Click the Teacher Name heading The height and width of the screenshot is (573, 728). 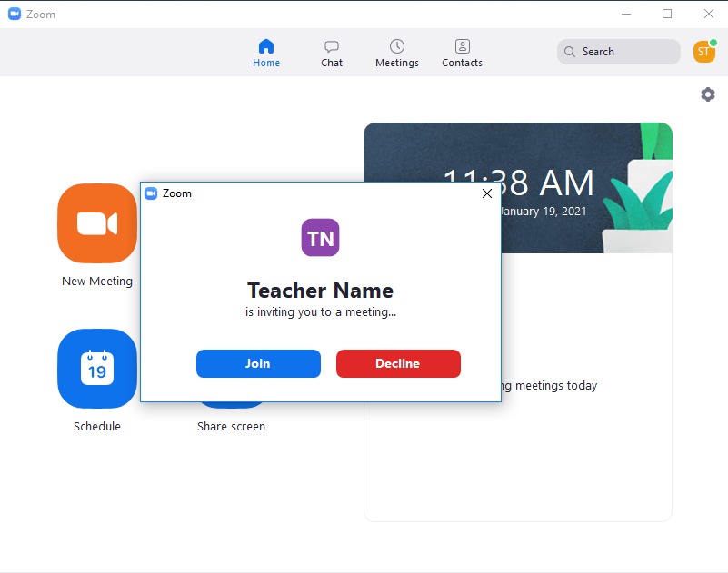coord(320,291)
